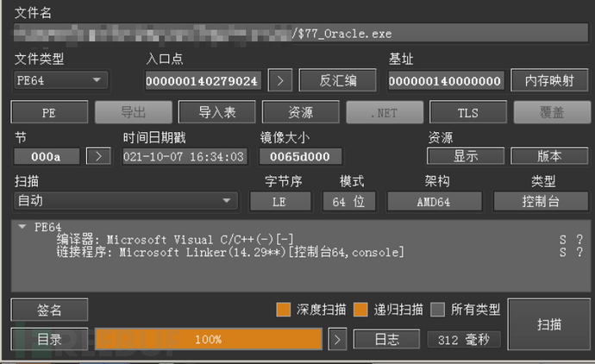595x364 pixels.
Task: Open the PE button
Action: click(49, 112)
